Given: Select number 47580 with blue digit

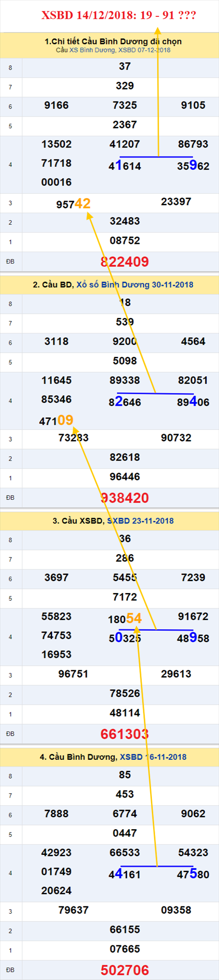Looking at the screenshot, I should (193, 874).
